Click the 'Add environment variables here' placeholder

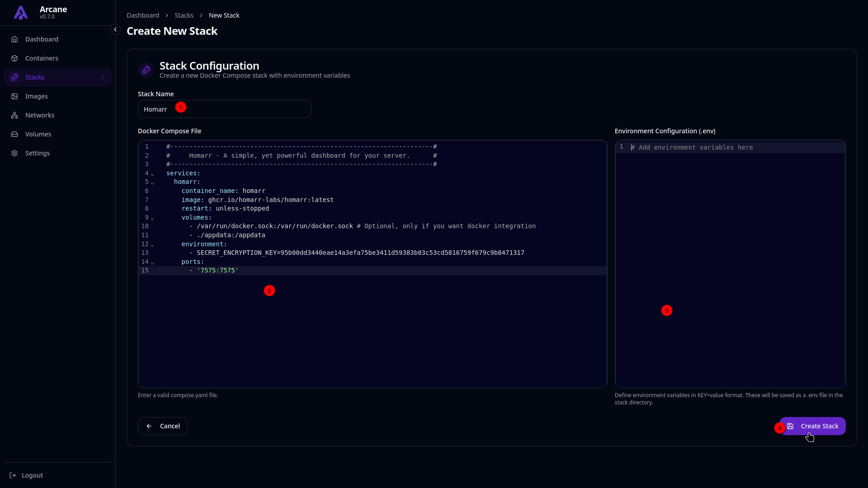coord(692,147)
